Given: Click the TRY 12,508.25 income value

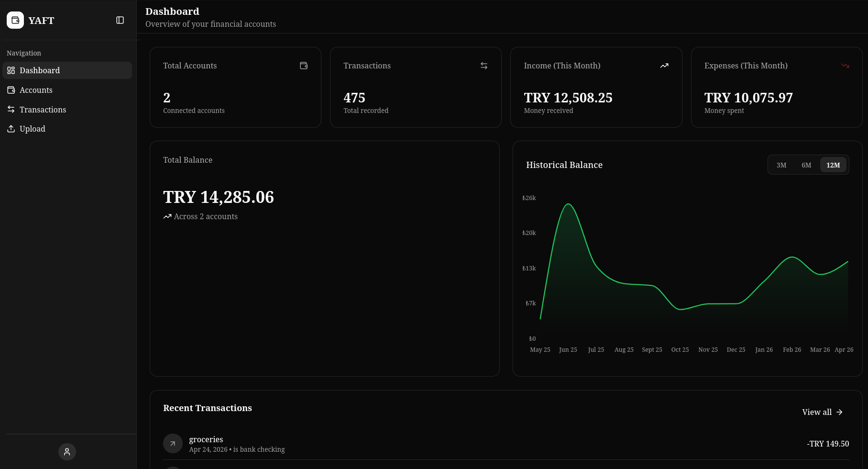Looking at the screenshot, I should coord(568,98).
